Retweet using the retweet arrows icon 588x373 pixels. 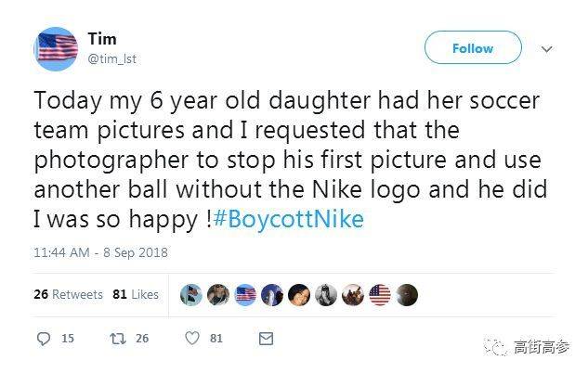pyautogui.click(x=117, y=339)
